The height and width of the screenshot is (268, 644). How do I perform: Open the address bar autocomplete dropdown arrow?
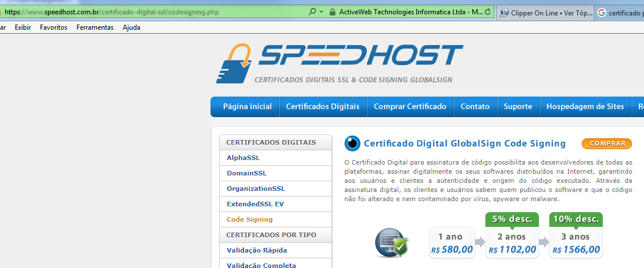(321, 11)
